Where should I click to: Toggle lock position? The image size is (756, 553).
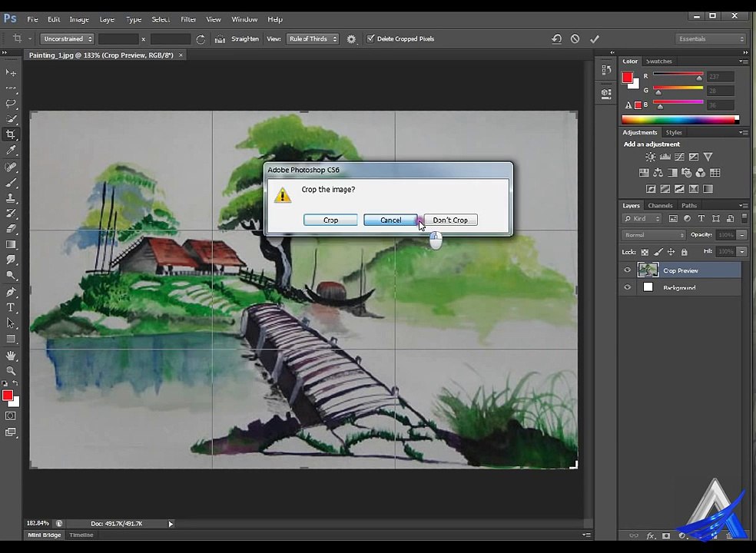(x=671, y=252)
